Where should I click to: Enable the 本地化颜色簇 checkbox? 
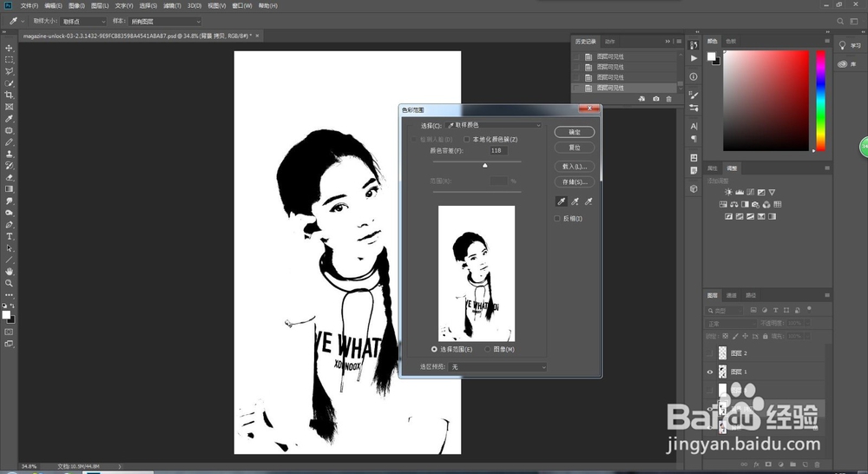click(x=467, y=140)
